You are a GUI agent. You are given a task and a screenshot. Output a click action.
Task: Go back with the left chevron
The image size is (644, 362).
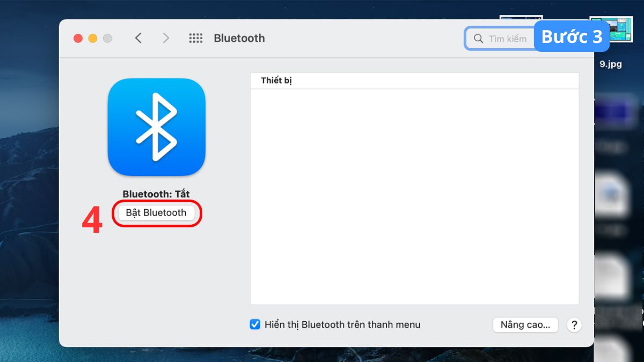(138, 38)
